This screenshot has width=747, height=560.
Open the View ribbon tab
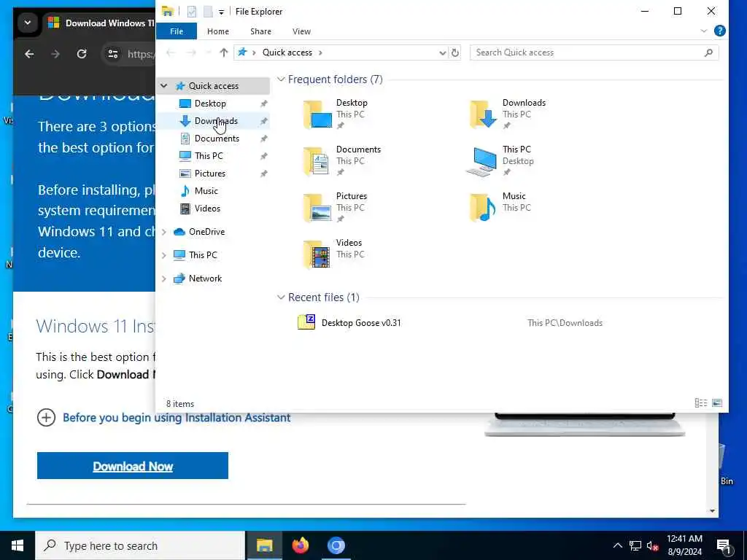(301, 31)
